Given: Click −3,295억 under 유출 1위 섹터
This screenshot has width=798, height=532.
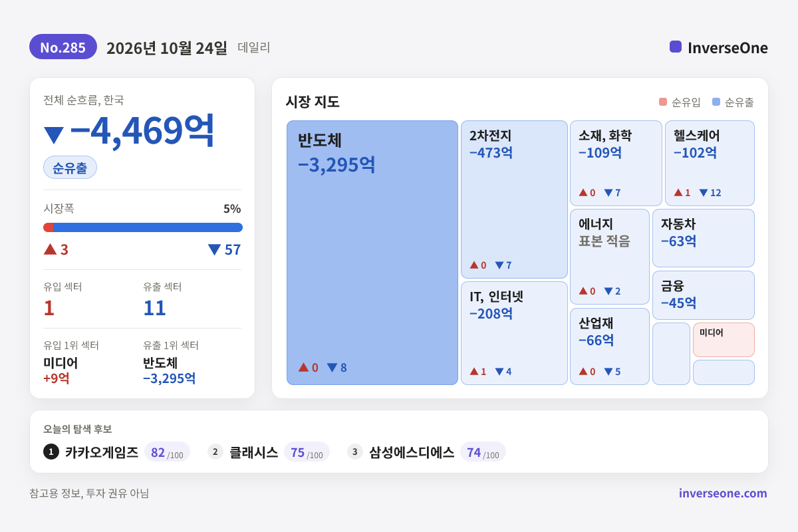Looking at the screenshot, I should click(x=169, y=378).
